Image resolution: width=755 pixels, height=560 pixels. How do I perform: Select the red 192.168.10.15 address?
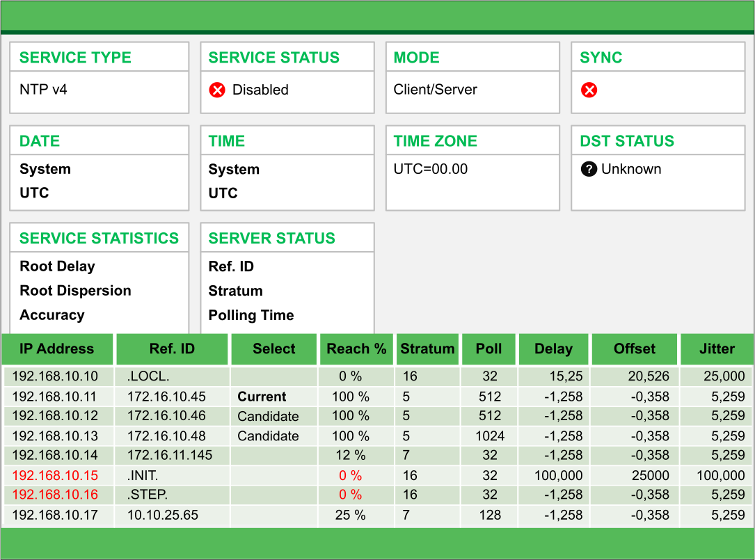point(55,476)
